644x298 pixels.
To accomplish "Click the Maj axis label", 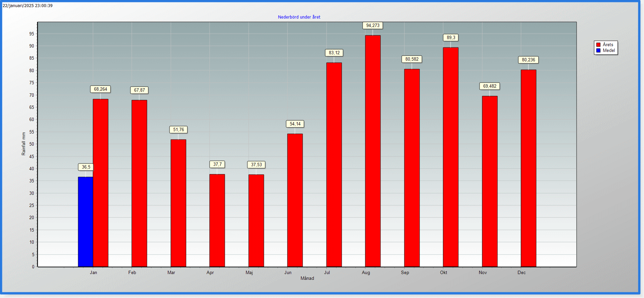I will point(249,272).
